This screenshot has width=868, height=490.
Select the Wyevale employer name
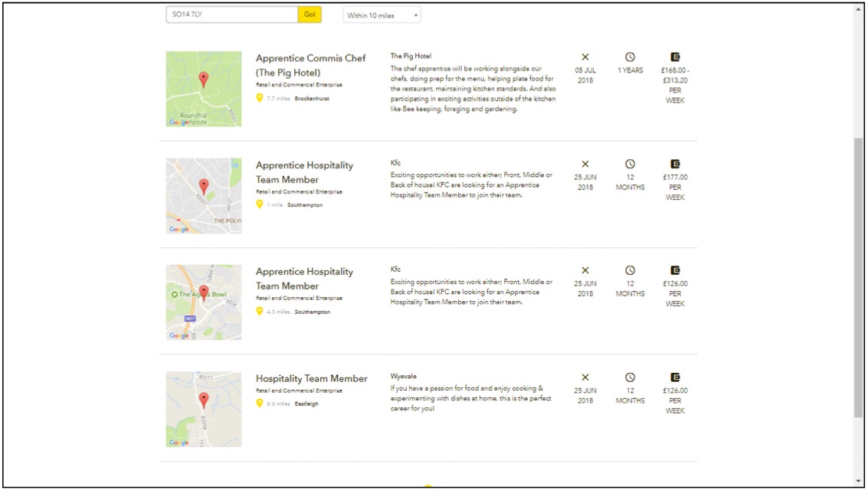point(404,376)
